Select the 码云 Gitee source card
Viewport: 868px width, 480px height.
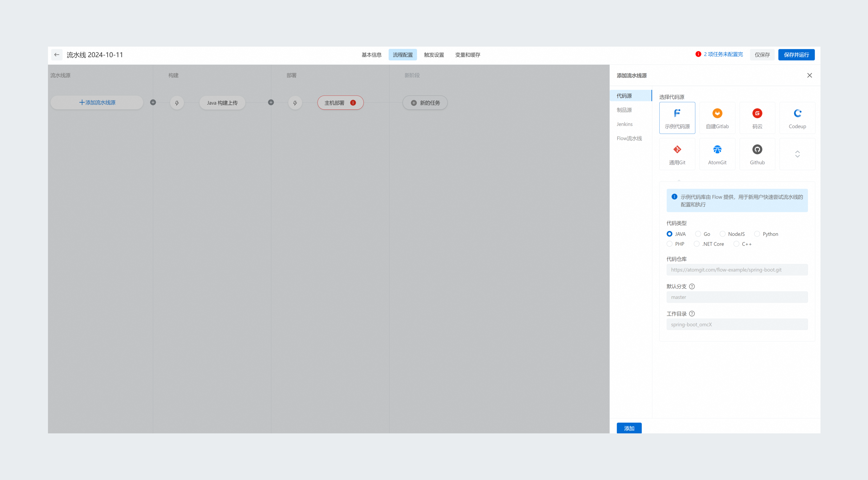pos(757,118)
